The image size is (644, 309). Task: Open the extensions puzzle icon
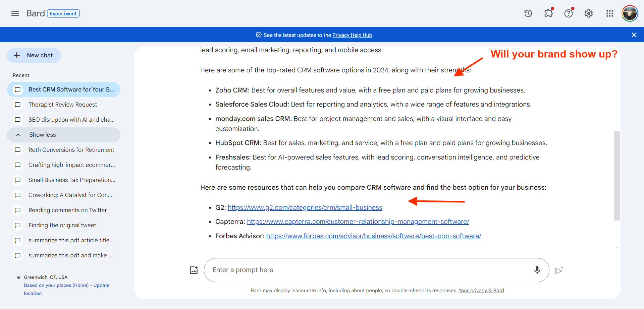coord(548,13)
